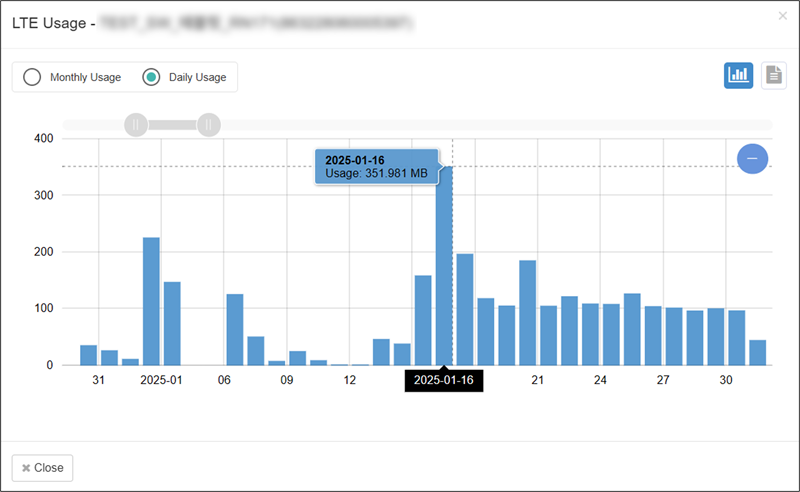The width and height of the screenshot is (800, 492).
Task: Click the last short bar on the right
Action: pos(757,353)
